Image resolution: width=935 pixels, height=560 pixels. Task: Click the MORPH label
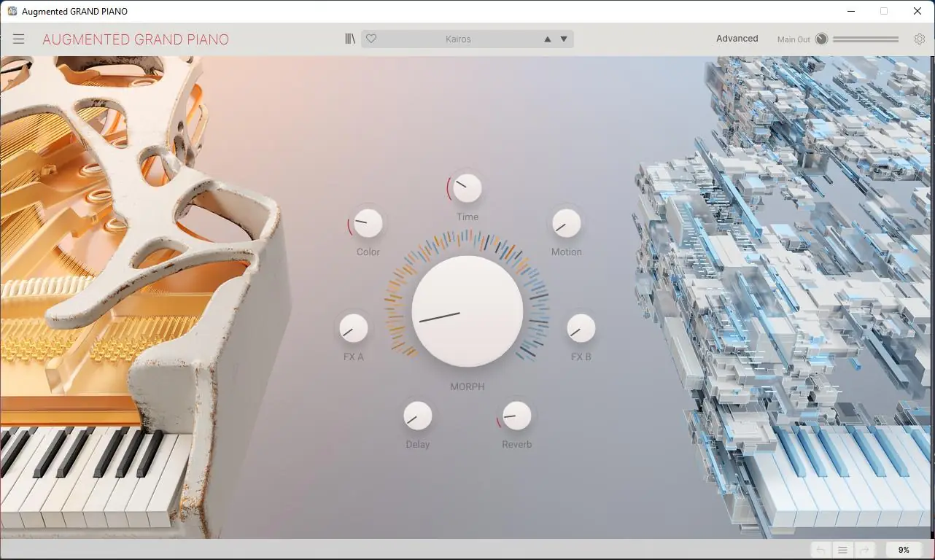pyautogui.click(x=467, y=386)
